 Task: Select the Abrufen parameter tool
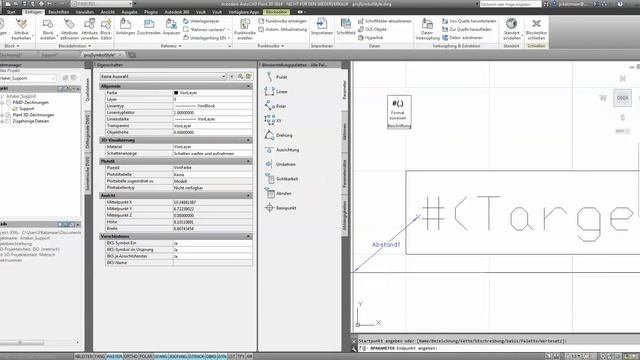tap(278, 193)
